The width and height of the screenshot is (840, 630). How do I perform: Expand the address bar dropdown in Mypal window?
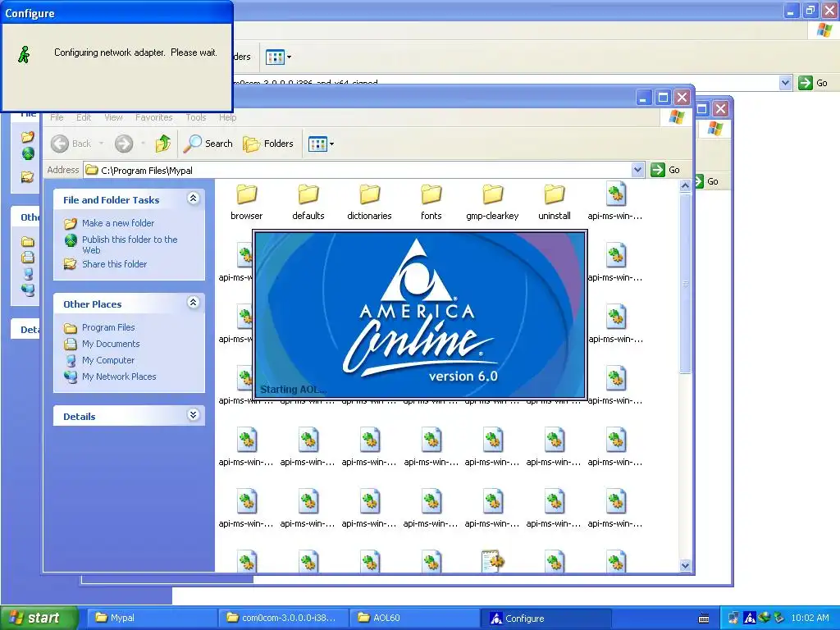(637, 170)
